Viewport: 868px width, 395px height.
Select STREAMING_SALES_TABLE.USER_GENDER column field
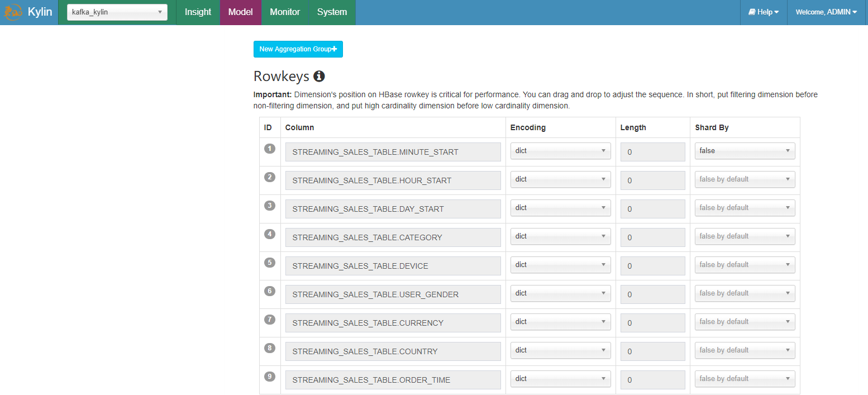click(393, 294)
